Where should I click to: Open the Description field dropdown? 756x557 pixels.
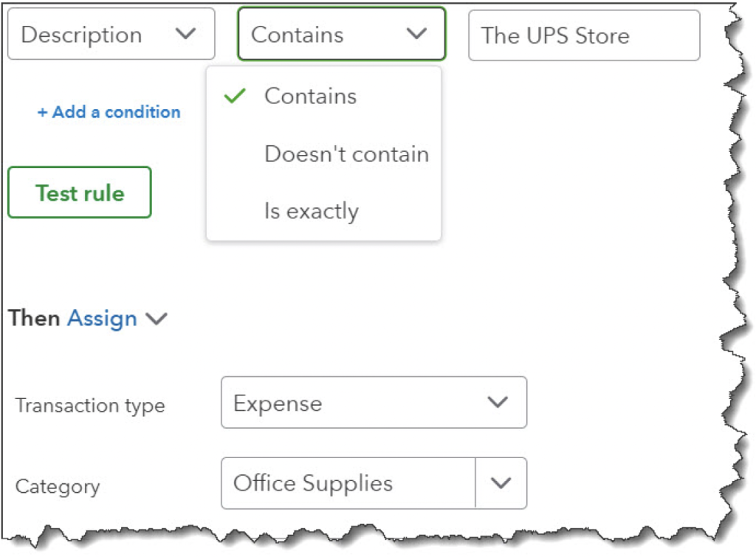tap(111, 34)
